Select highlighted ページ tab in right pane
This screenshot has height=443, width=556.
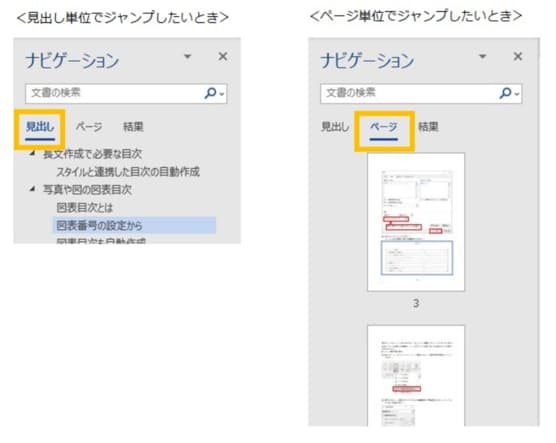[x=384, y=127]
